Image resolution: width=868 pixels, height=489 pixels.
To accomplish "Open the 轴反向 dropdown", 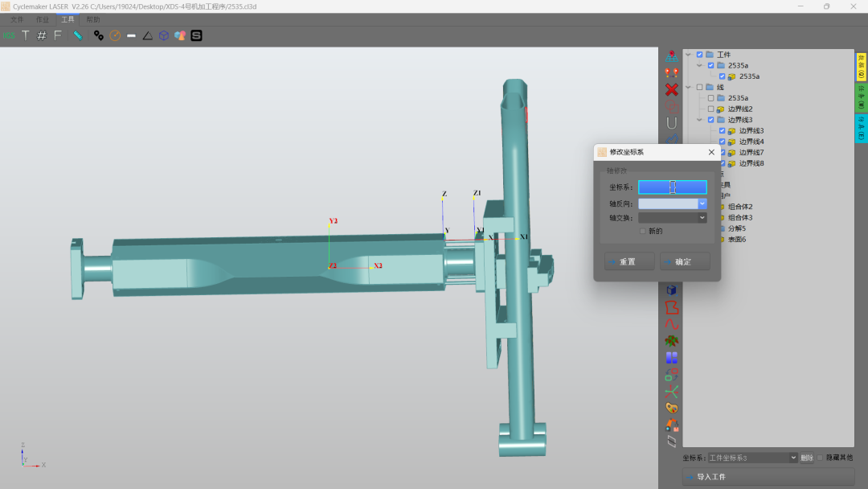I will pos(673,203).
